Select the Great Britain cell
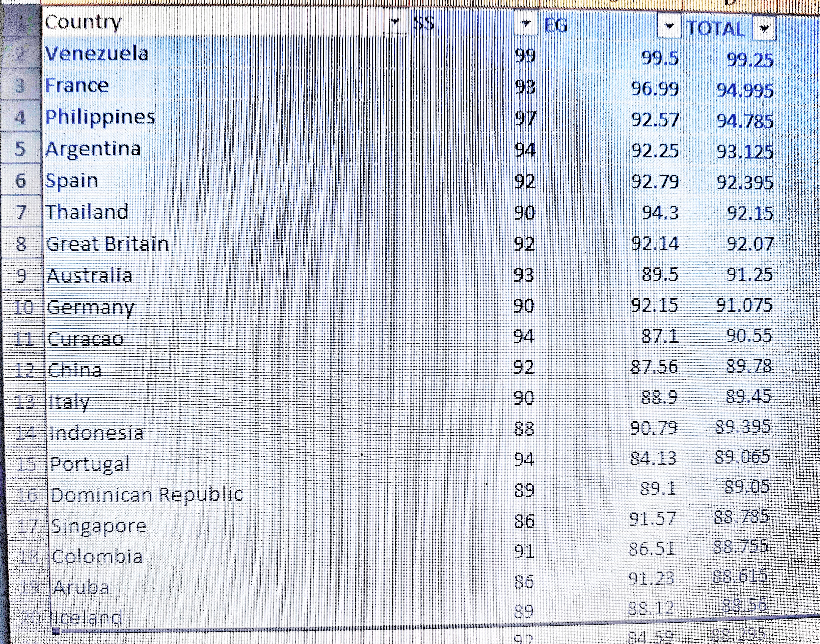Image resolution: width=820 pixels, height=644 pixels. tap(107, 244)
